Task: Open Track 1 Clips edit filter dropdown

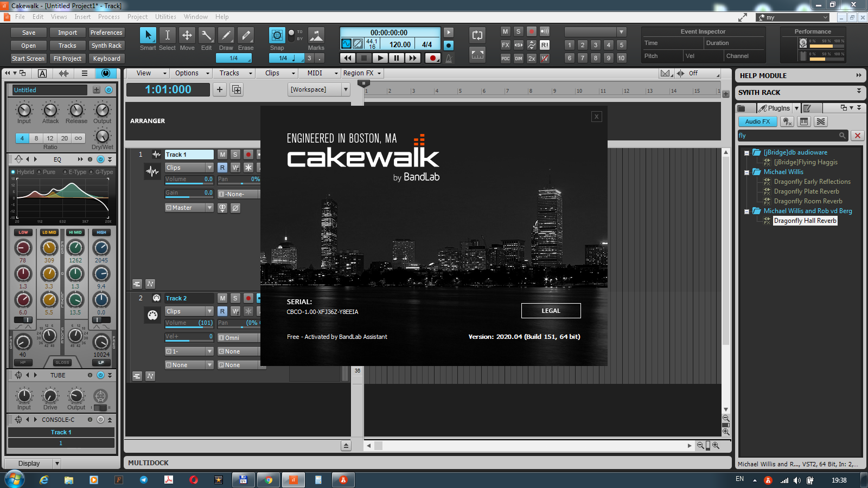Action: [189, 168]
